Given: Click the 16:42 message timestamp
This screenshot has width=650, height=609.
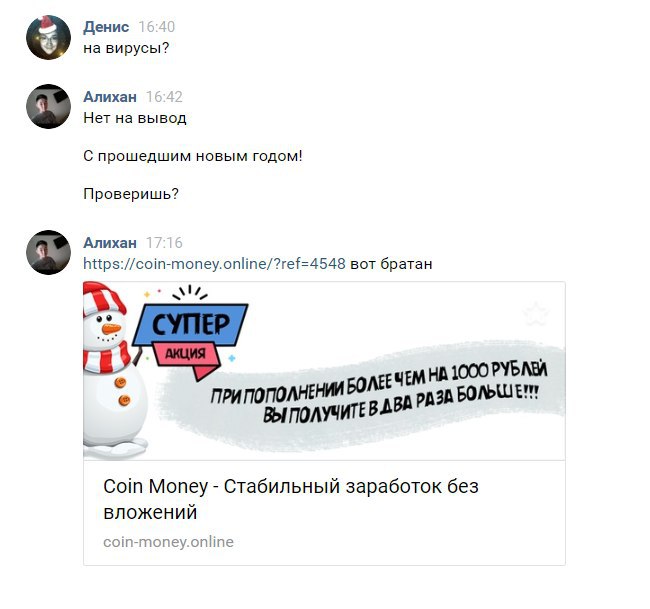Looking at the screenshot, I should [164, 97].
